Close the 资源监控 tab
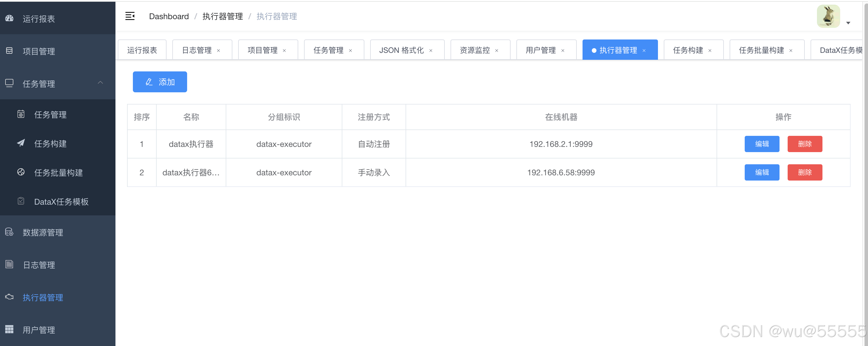This screenshot has height=346, width=868. (x=496, y=51)
